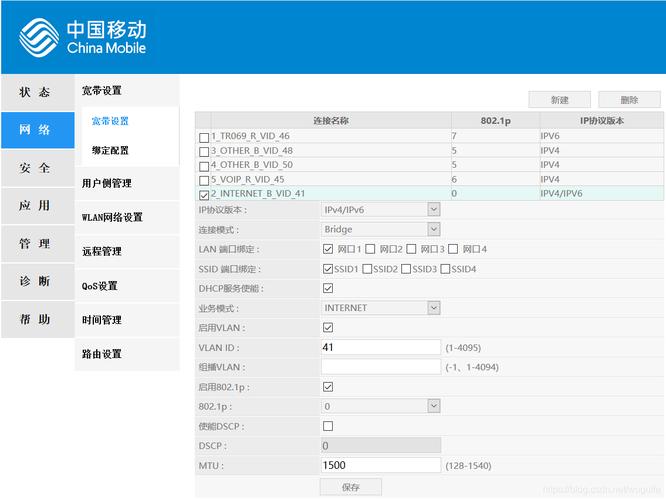This screenshot has width=666, height=500.
Task: Uncheck the 2_INTERNET_B_VID_41 row checkbox
Action: 204,195
